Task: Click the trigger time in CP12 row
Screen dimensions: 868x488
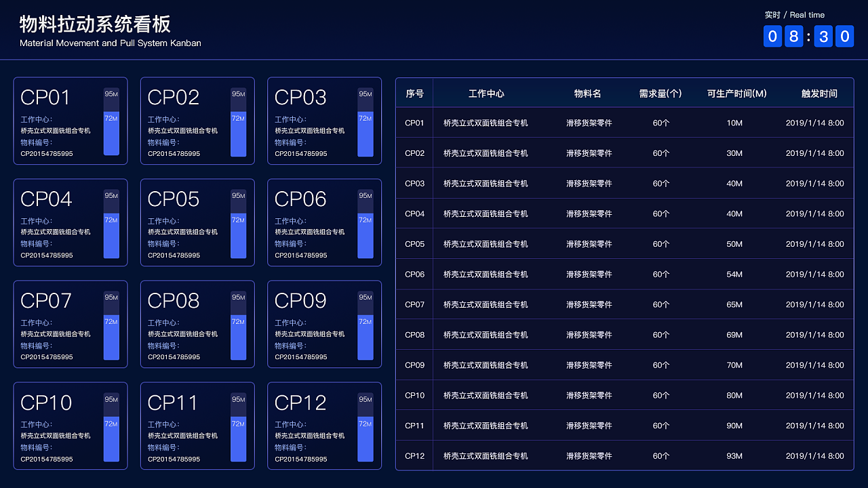Action: coord(815,456)
